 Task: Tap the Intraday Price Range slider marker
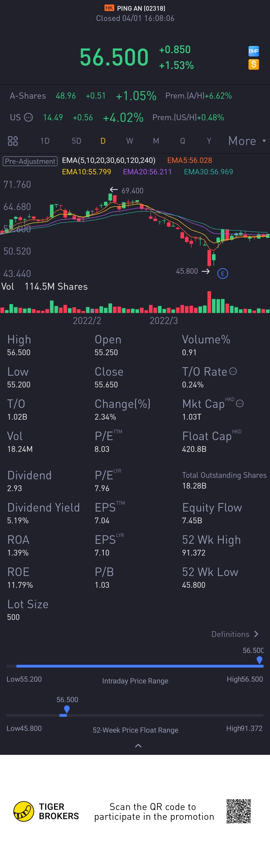(x=259, y=660)
